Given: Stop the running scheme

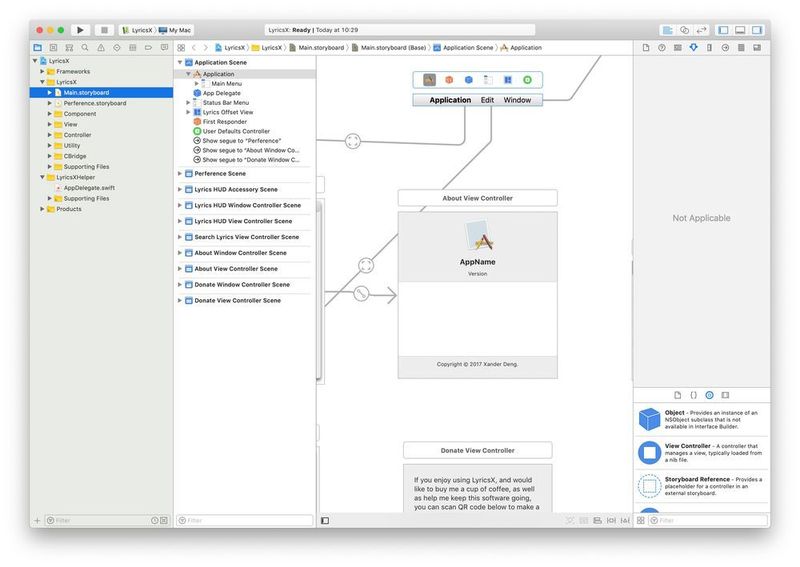Looking at the screenshot, I should [105, 30].
